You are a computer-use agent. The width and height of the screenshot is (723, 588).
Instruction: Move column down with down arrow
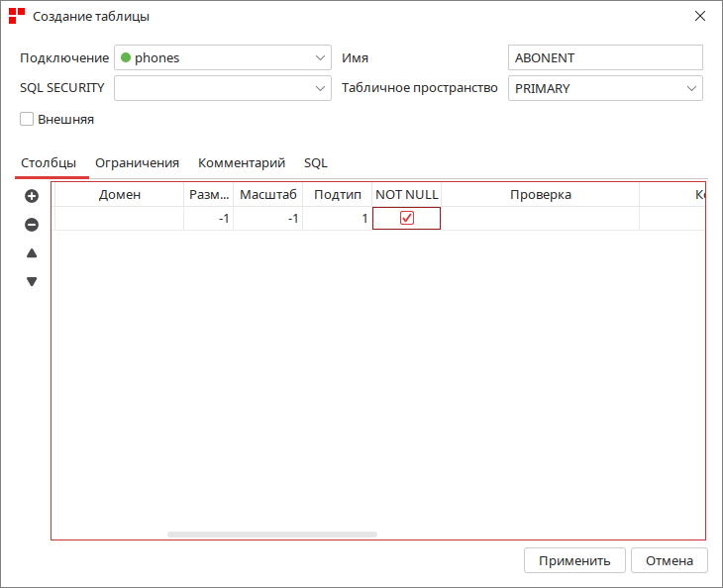pos(32,281)
